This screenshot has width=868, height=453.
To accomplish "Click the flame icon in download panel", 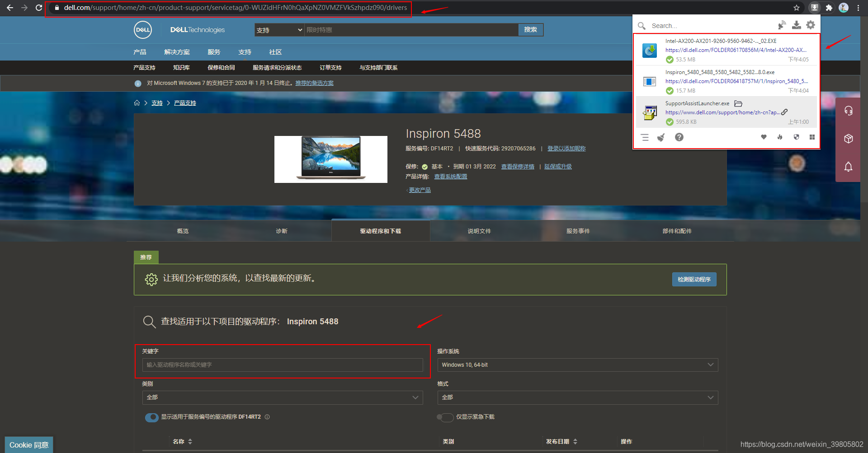I will point(780,137).
